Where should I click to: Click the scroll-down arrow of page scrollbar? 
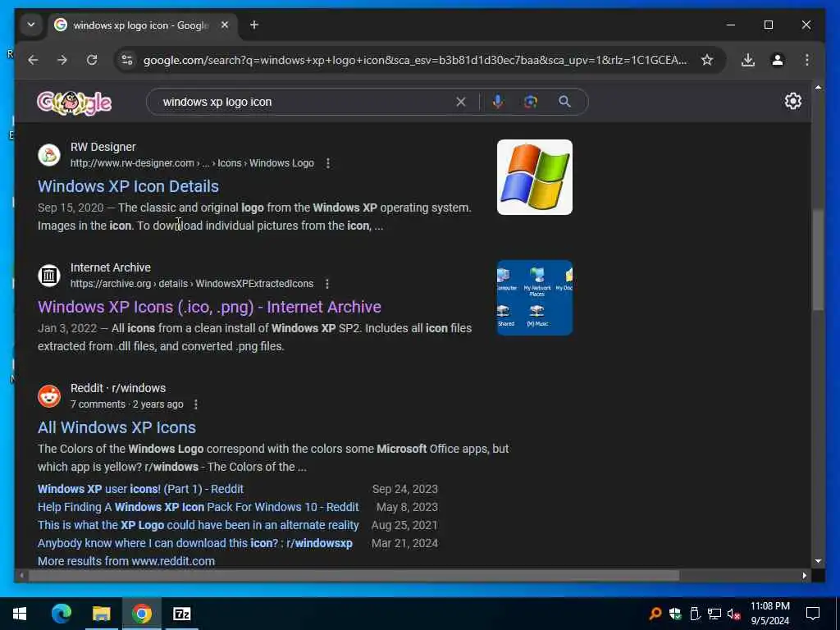818,561
